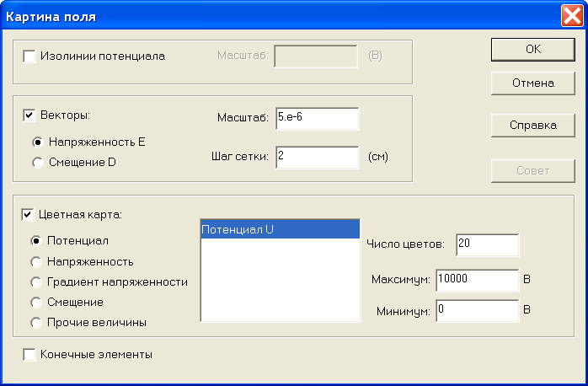Click the Минимум value field
The image size is (588, 386).
tap(478, 311)
